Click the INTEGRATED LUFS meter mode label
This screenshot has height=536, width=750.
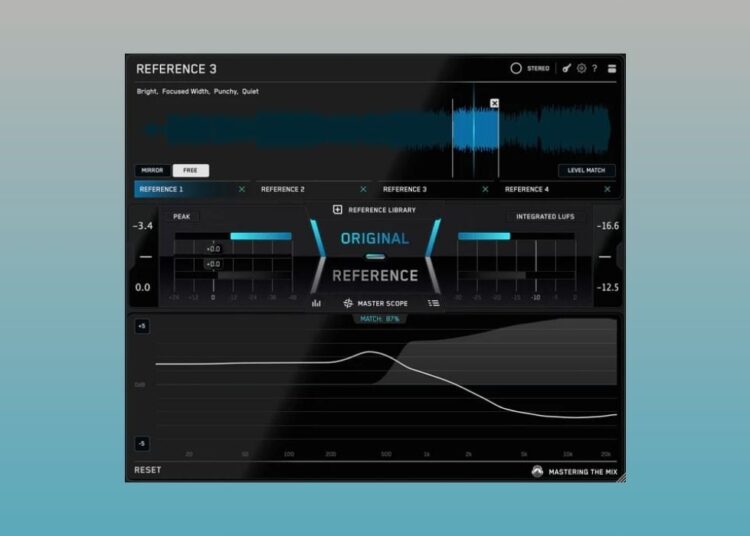(545, 217)
